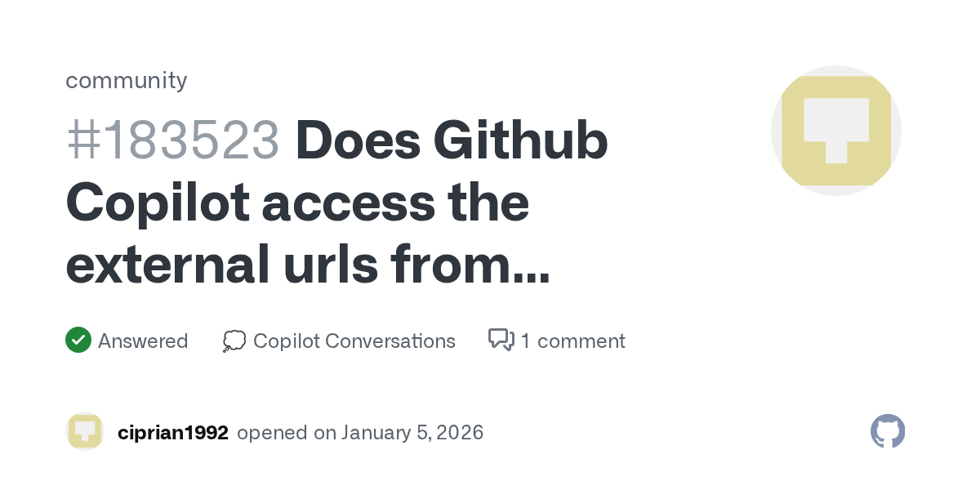Click the small avatar beside ciprian1992

pyautogui.click(x=84, y=432)
